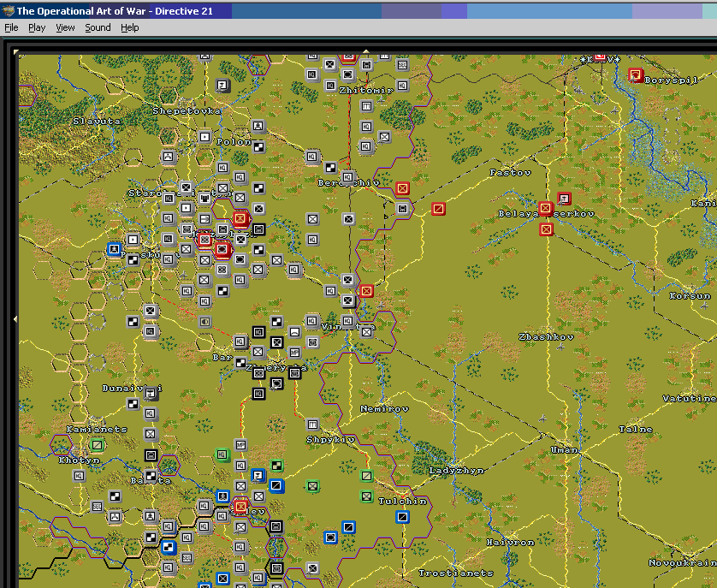The height and width of the screenshot is (588, 717).
Task: Click the scroll arrow on the map's left edge
Action: (x=15, y=319)
